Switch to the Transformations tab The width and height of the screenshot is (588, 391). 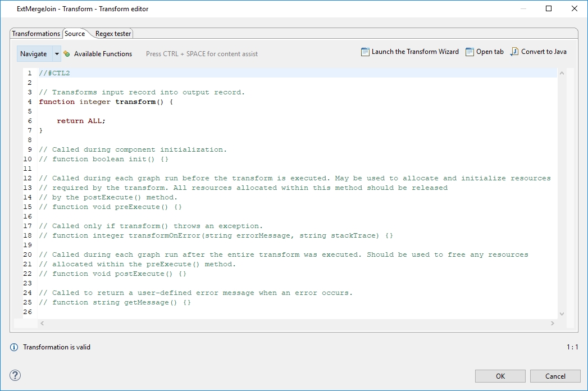(x=36, y=34)
